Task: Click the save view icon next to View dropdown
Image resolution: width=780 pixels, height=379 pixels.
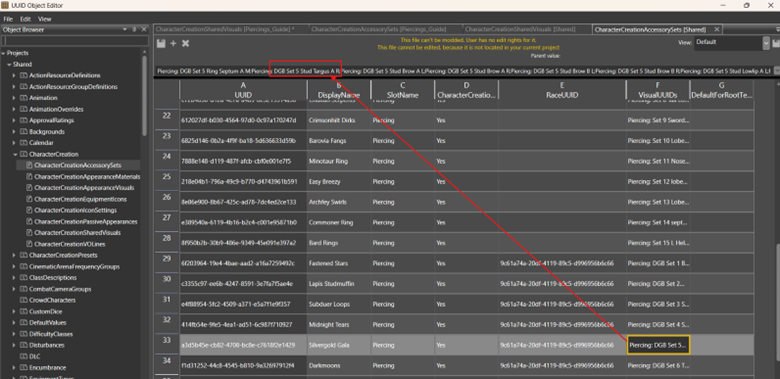Action: click(776, 44)
